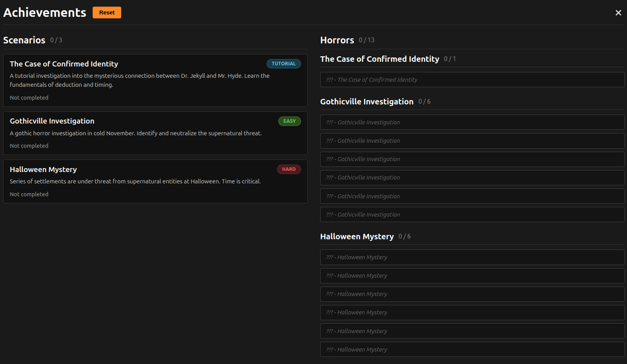This screenshot has width=627, height=364.
Task: Click the Halloween Mystery heading under Horrors
Action: pyautogui.click(x=357, y=237)
